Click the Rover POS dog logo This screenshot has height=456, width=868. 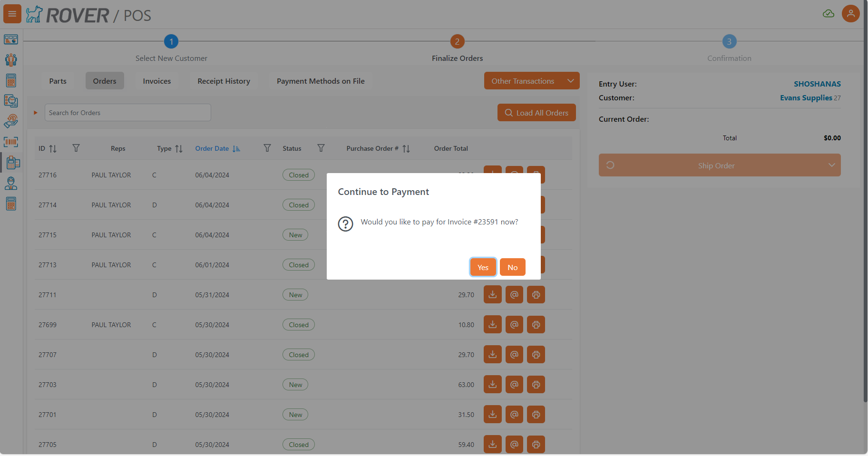tap(34, 14)
